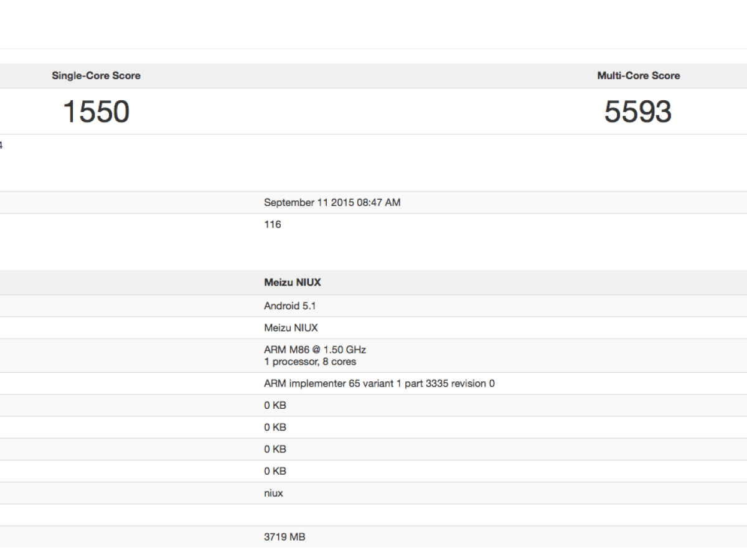Viewport: 747px width, 560px height.
Task: Click the Single-Core Score header
Action: pos(96,76)
